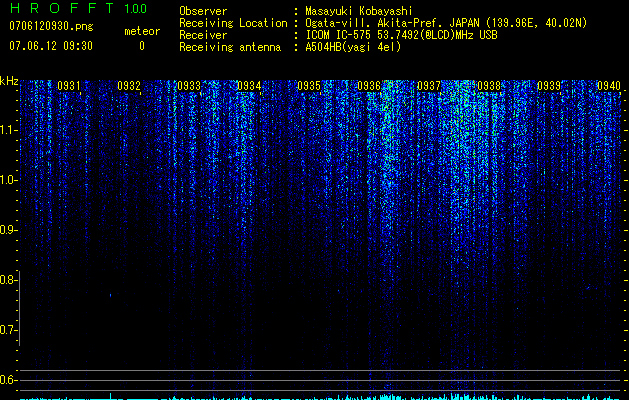Click the 1.0 frequency axis label
The image size is (629, 400).
(8, 180)
